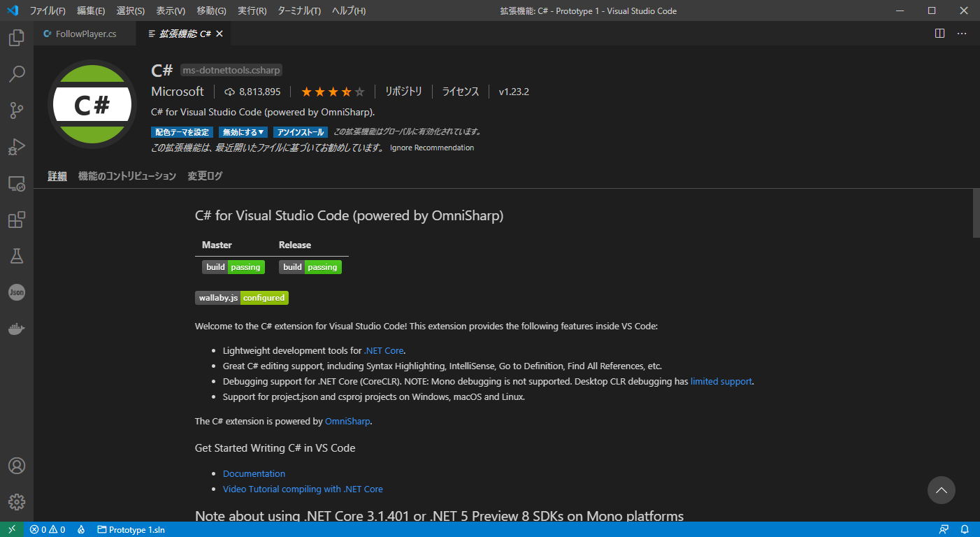Open the ファイル(F) menu
The width and height of the screenshot is (980, 537).
pyautogui.click(x=48, y=10)
